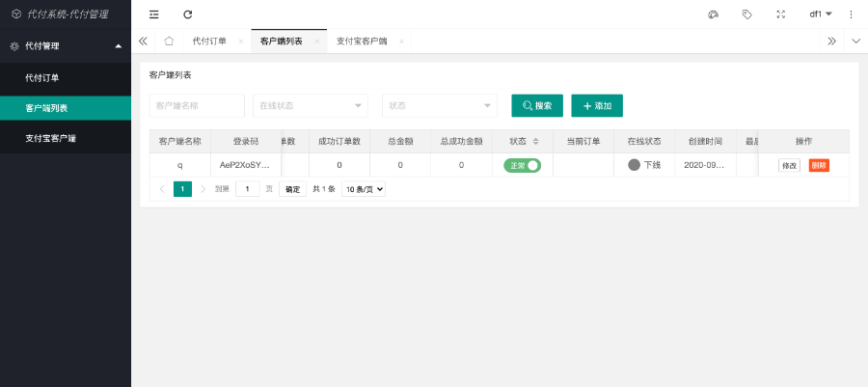Viewport: 868px width, 387px height.
Task: Open the theme palette icon in the header
Action: 714,14
